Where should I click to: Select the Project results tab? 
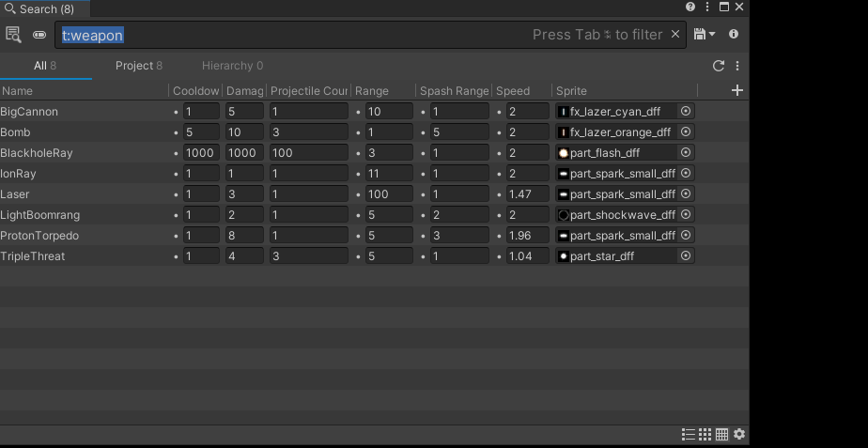138,66
